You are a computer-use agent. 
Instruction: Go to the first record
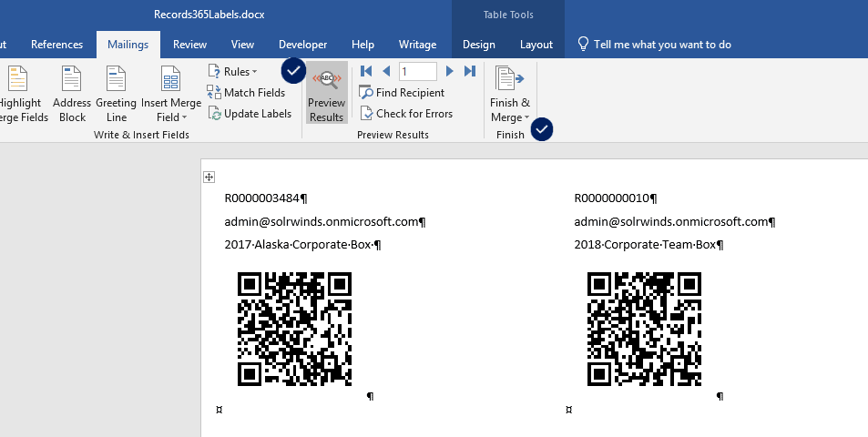pyautogui.click(x=366, y=71)
